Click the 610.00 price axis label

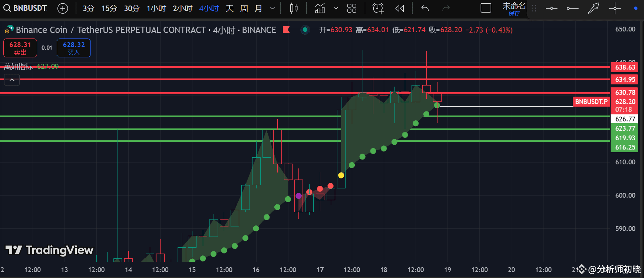tap(625, 162)
